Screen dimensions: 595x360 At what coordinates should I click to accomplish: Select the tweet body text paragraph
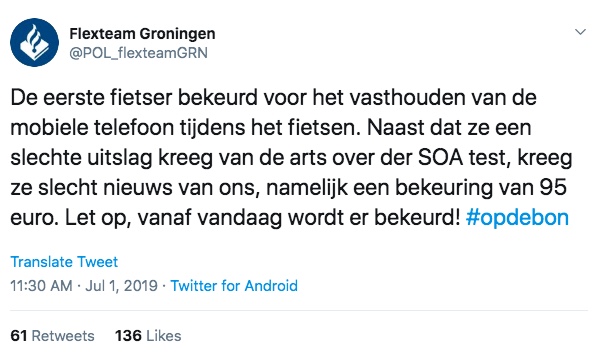click(x=291, y=158)
